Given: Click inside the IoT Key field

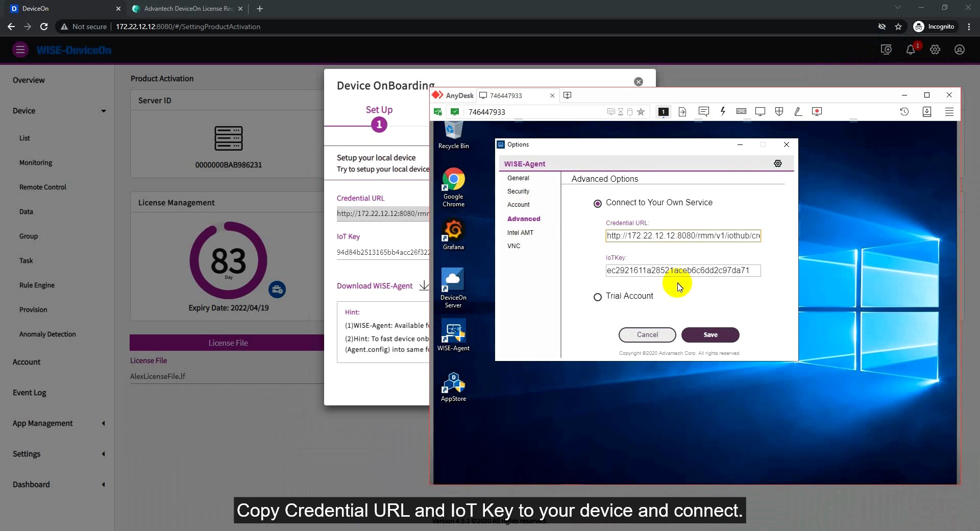Looking at the screenshot, I should point(682,271).
